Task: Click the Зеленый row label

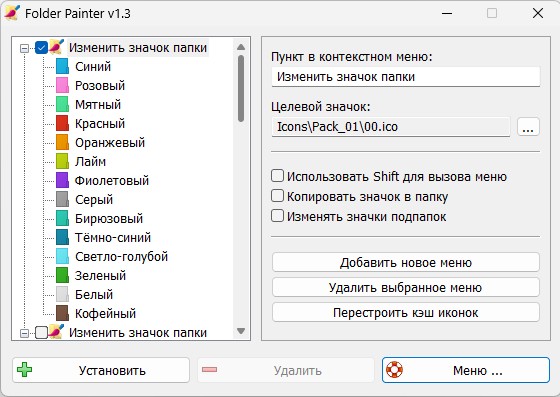Action: [x=100, y=276]
